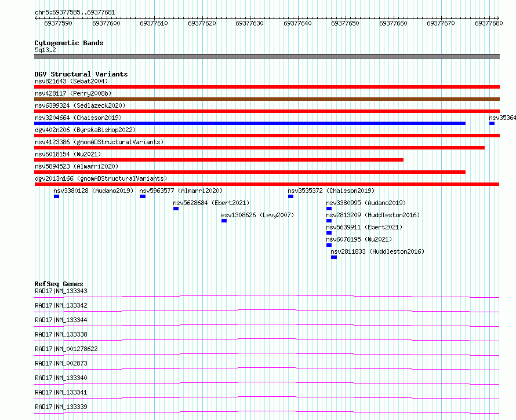Screen dimensions: 516x420
Task: Click the nsv3380128 (Audano2019) label
Action: tap(93, 191)
